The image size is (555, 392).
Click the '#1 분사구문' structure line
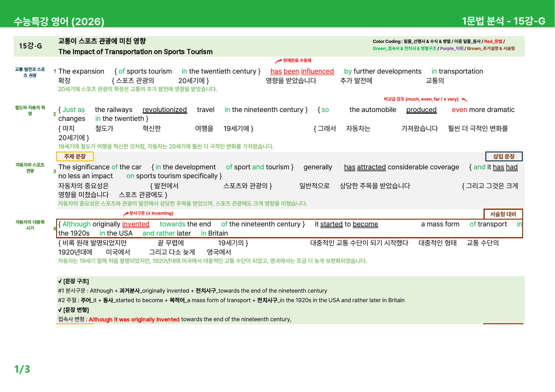click(x=192, y=290)
